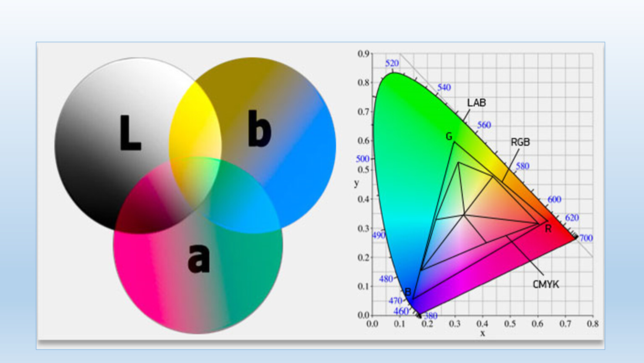Select the B vertex label near 470
644x363 pixels.
click(408, 292)
